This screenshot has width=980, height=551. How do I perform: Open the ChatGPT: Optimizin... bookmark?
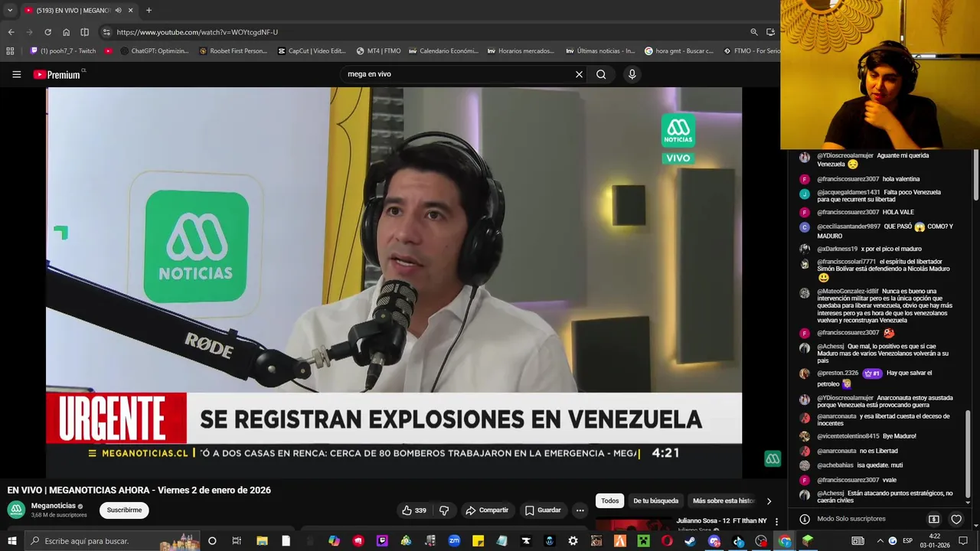pyautogui.click(x=154, y=51)
